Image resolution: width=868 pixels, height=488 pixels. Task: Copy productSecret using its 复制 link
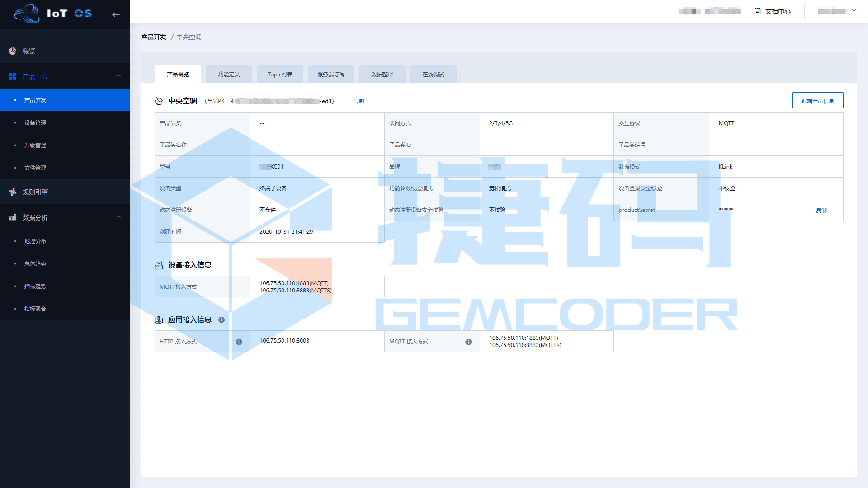(x=821, y=211)
